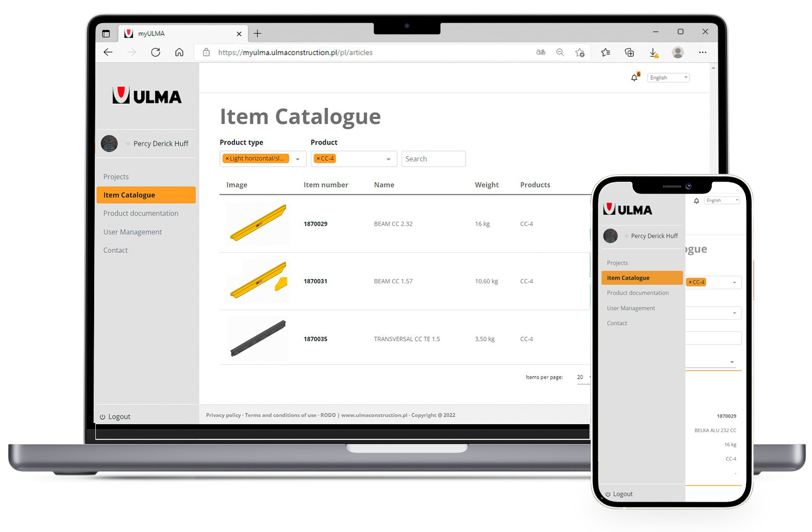Select Item Catalogue in phone menu
812x532 pixels.
(642, 278)
